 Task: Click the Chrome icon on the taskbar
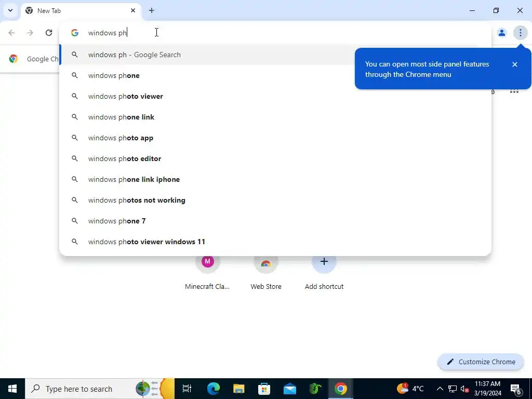pyautogui.click(x=341, y=389)
